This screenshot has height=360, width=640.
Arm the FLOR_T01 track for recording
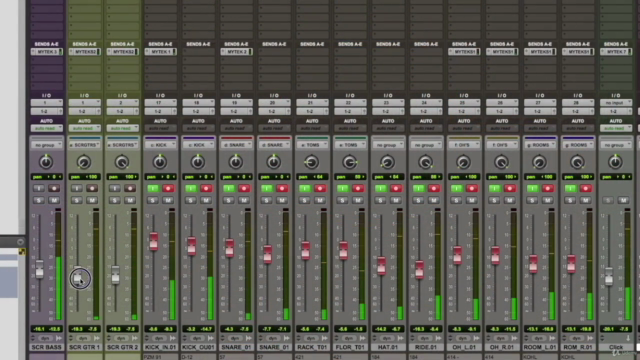(x=358, y=188)
